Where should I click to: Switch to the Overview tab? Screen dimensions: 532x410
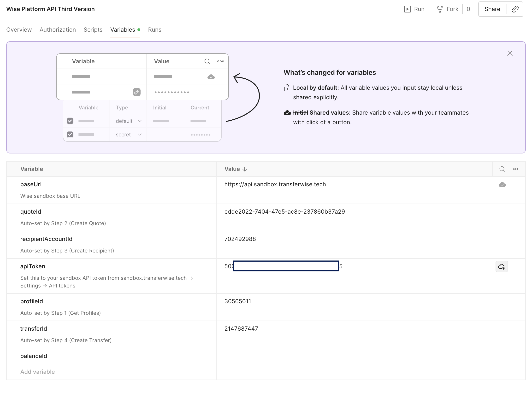[x=19, y=30]
